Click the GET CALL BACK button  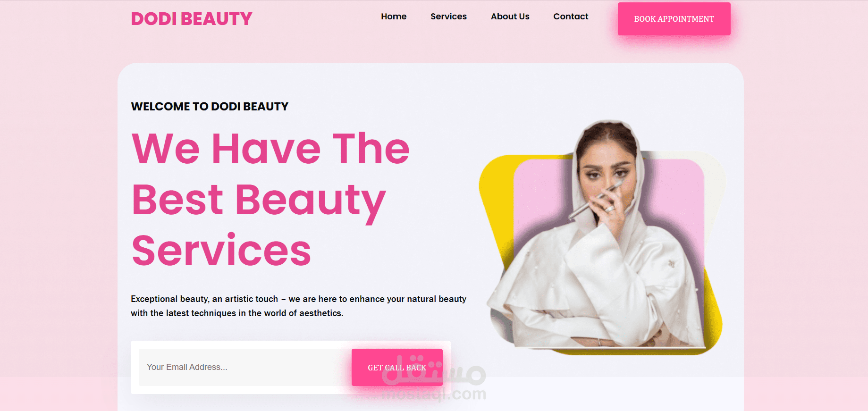point(397,368)
